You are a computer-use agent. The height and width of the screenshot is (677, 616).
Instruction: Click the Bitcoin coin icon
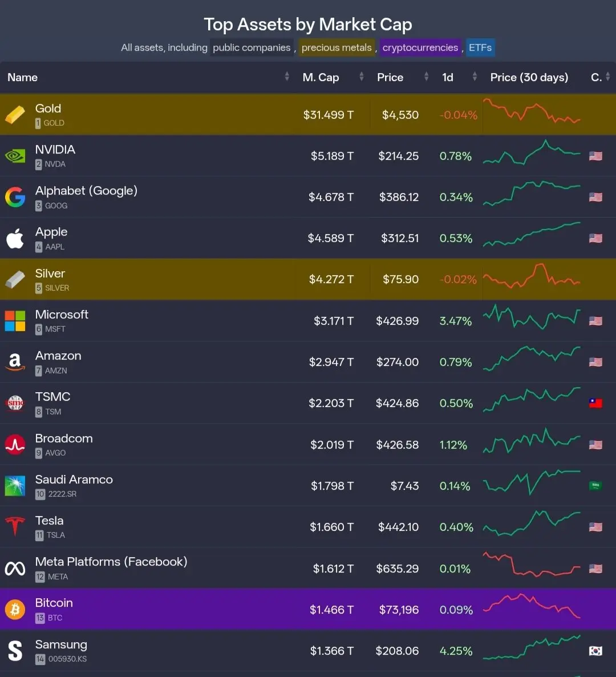tap(15, 610)
